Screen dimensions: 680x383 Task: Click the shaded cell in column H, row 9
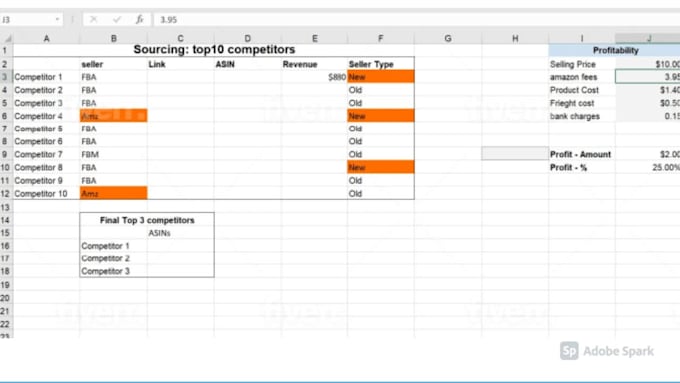tap(515, 154)
